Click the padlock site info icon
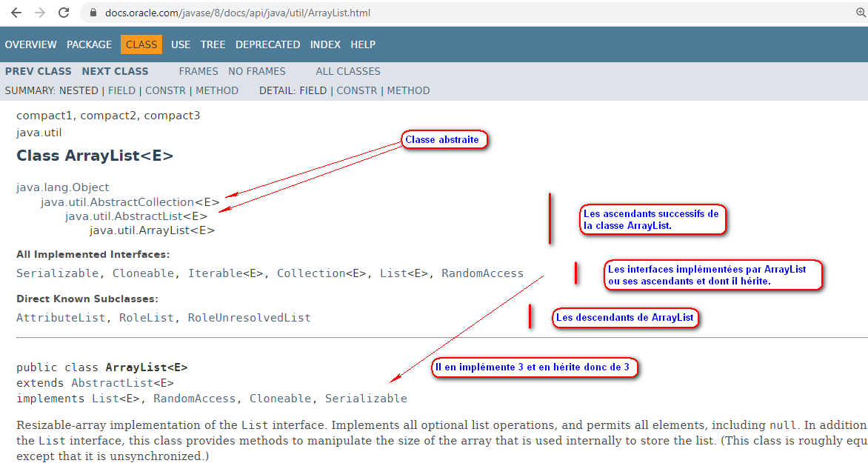Screen dimensions: 868x466 click(x=93, y=13)
